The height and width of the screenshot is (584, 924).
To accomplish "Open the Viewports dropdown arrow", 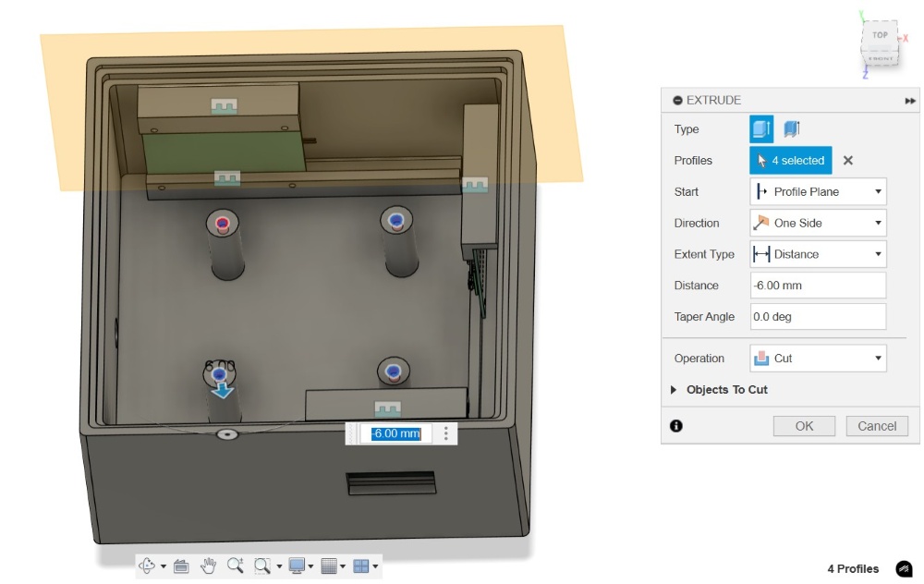I will click(375, 567).
